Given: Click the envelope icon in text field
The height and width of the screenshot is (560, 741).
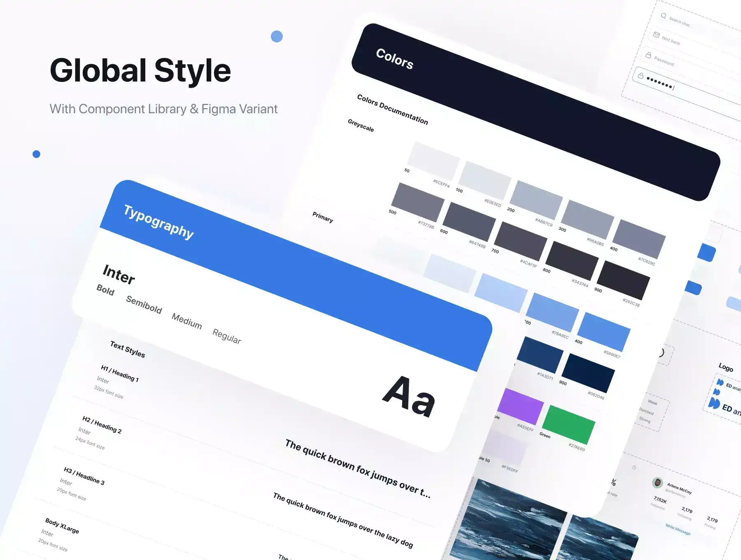Looking at the screenshot, I should point(656,35).
